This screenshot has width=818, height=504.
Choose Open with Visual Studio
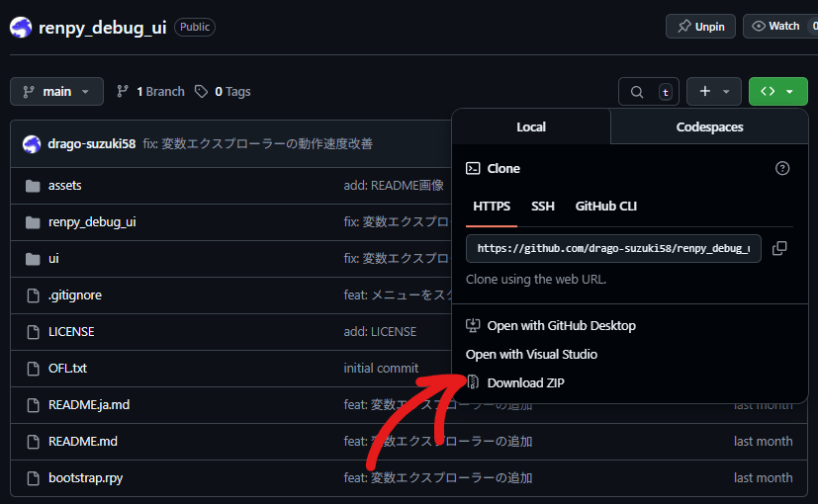point(531,355)
